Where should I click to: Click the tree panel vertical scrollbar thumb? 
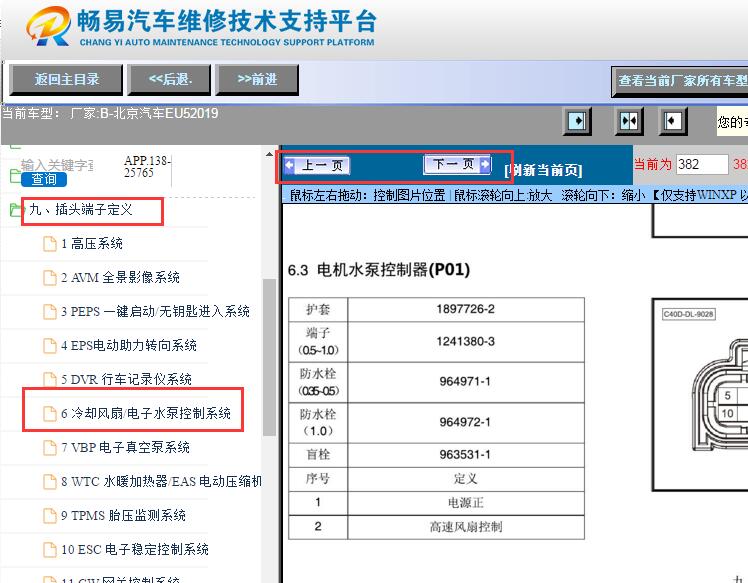(x=270, y=357)
